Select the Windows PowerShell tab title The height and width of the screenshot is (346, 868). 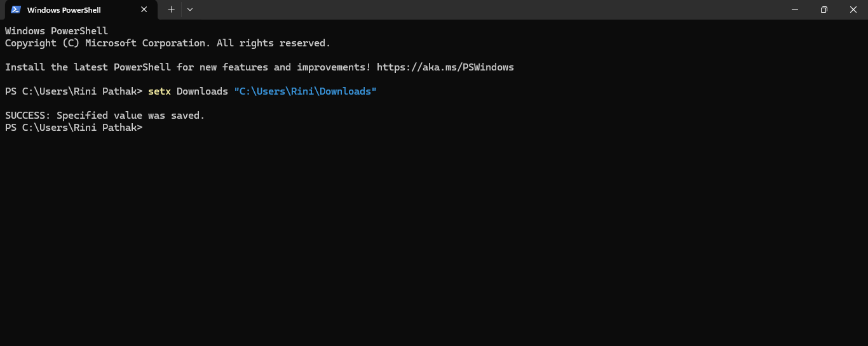64,10
